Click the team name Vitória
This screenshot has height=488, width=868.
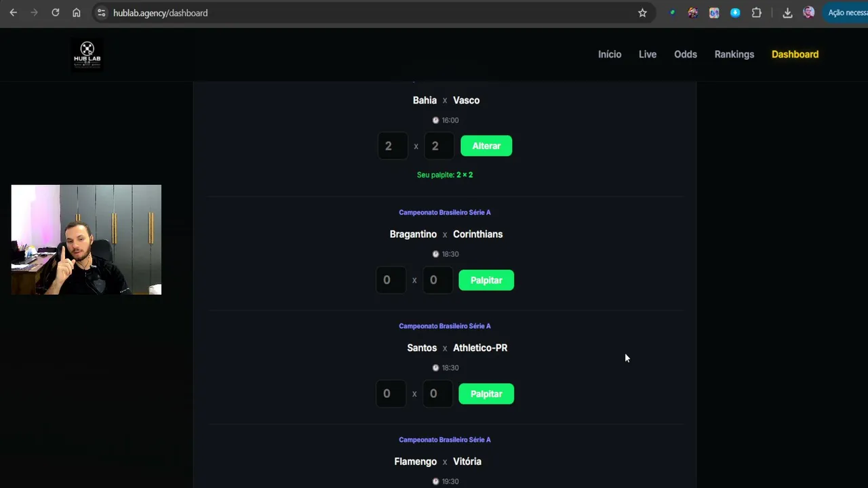pos(467,462)
